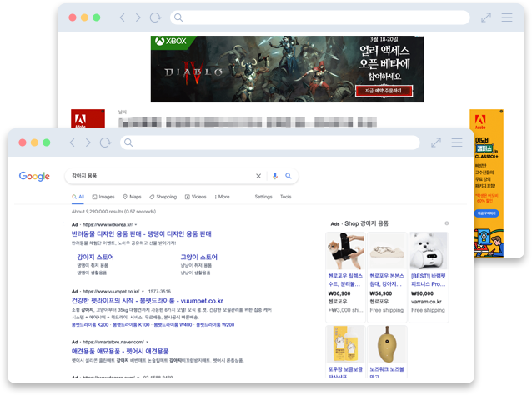The height and width of the screenshot is (395, 532).
Task: Open Google search Tools
Action: point(286,197)
